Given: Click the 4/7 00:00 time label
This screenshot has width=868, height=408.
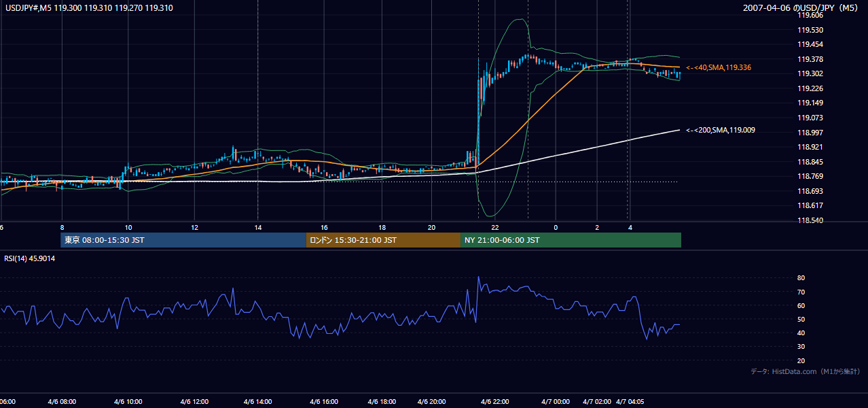Looking at the screenshot, I should click(556, 401).
